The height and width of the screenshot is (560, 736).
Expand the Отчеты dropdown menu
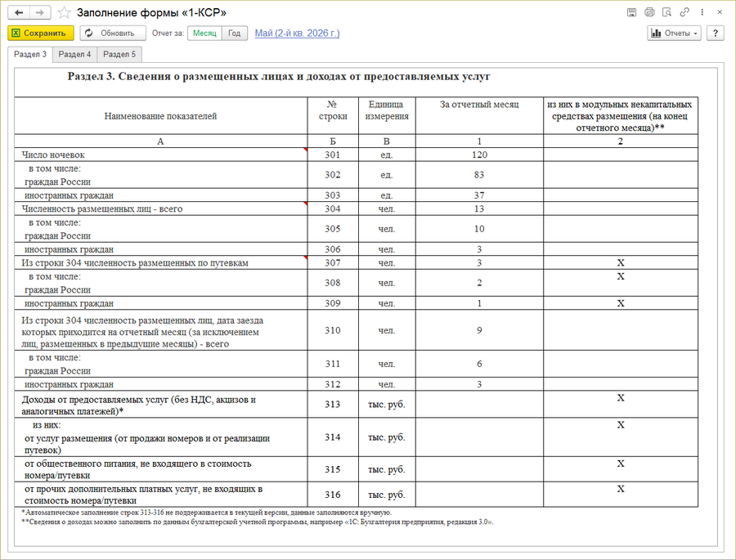click(674, 33)
